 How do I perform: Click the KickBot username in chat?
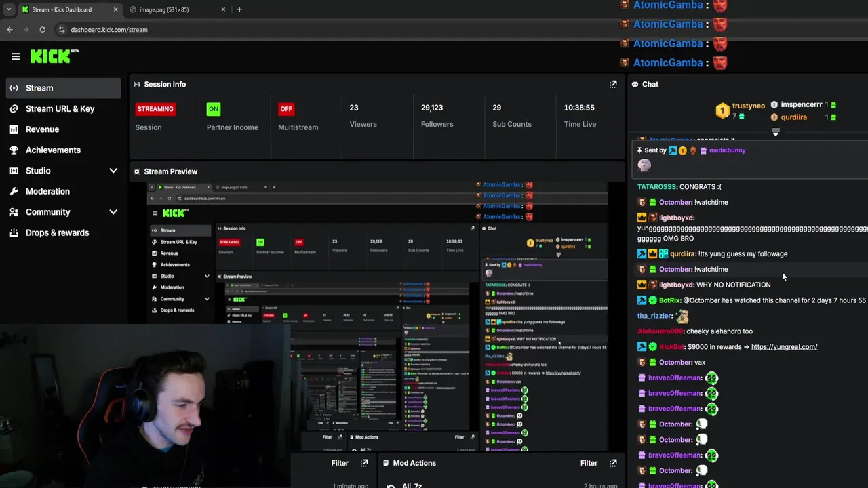[x=671, y=347]
